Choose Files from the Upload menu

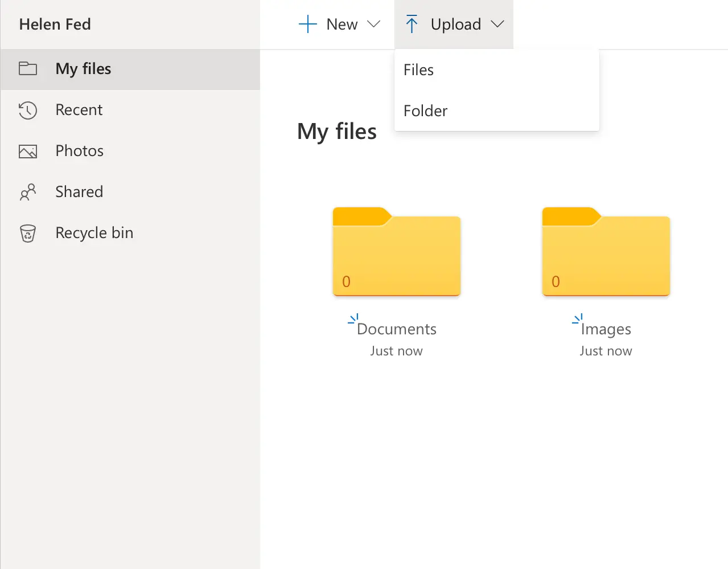coord(419,69)
